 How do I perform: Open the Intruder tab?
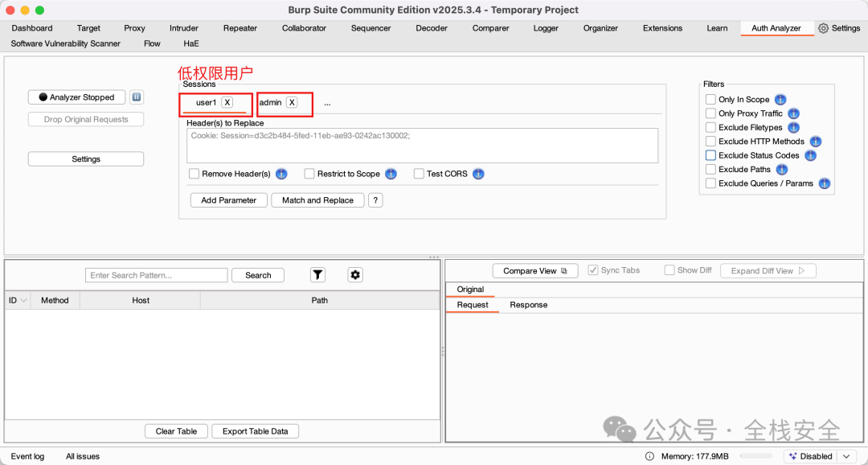[x=184, y=28]
